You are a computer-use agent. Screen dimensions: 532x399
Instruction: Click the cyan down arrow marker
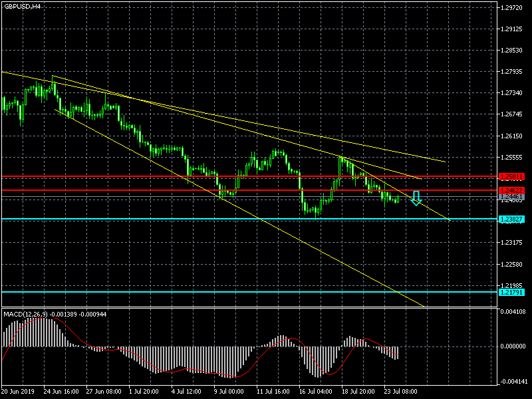[416, 198]
